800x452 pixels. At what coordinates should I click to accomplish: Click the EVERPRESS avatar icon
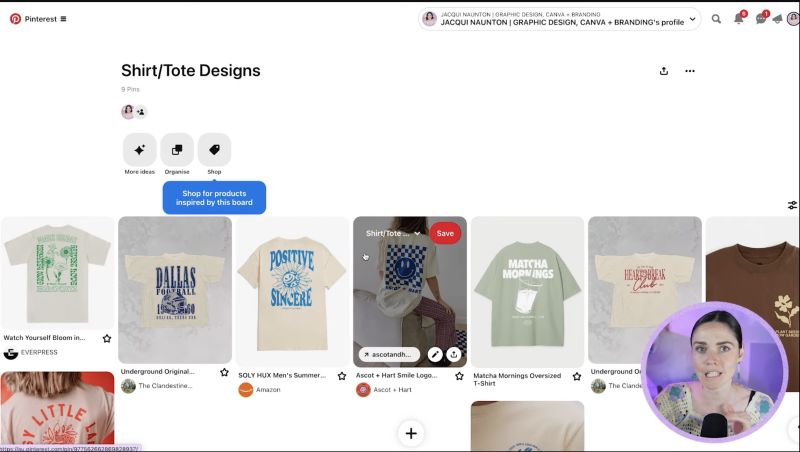click(x=11, y=353)
